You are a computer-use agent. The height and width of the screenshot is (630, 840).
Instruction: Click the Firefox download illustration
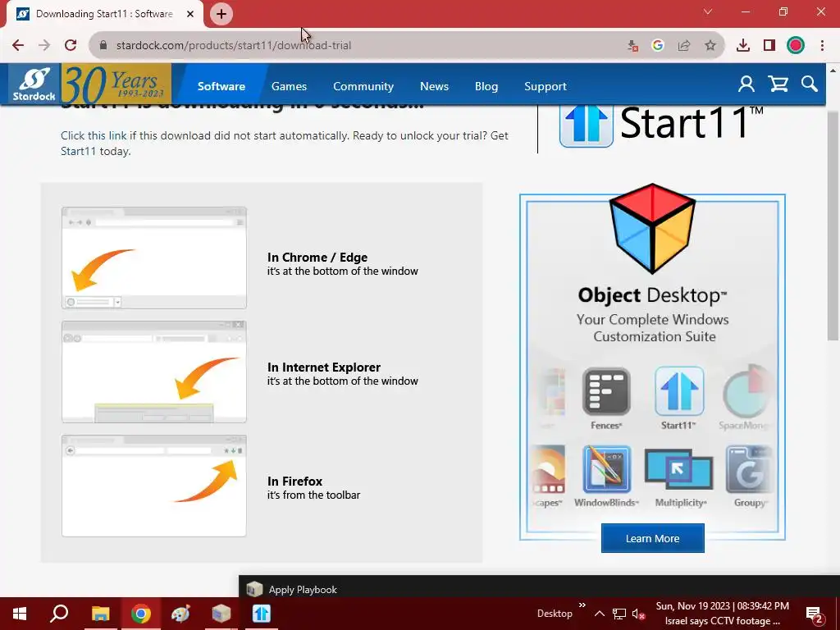(154, 486)
